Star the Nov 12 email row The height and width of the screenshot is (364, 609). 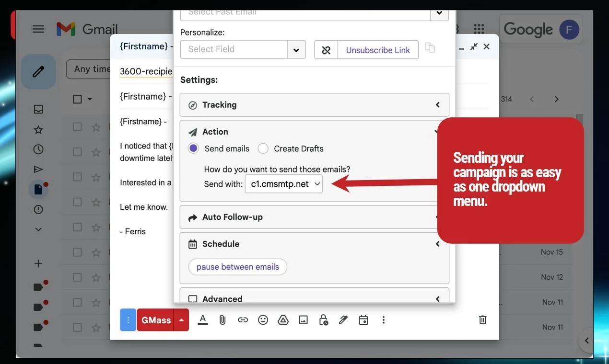(96, 277)
